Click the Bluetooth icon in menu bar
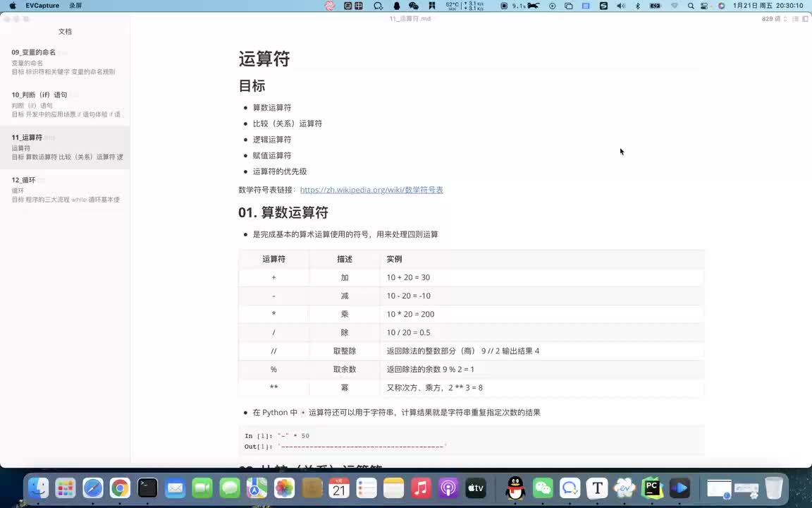This screenshot has height=508, width=812. click(x=638, y=6)
